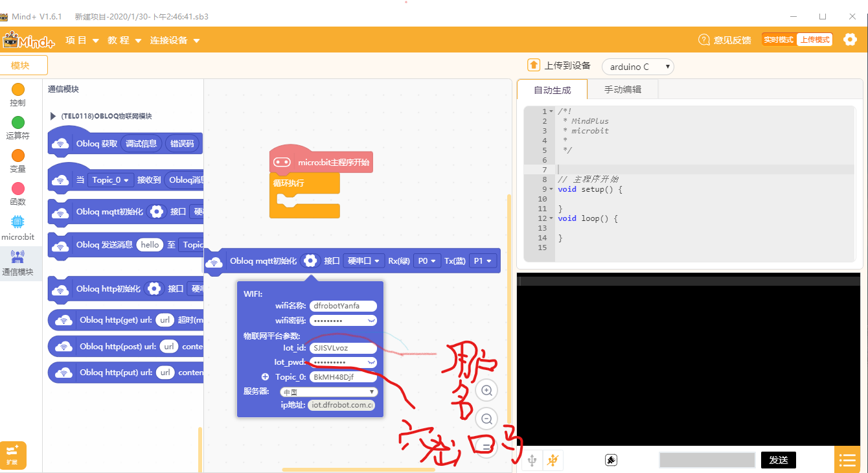The height and width of the screenshot is (473, 868).
Task: Reveal the Iot_pwd password with eye icon
Action: pos(371,362)
